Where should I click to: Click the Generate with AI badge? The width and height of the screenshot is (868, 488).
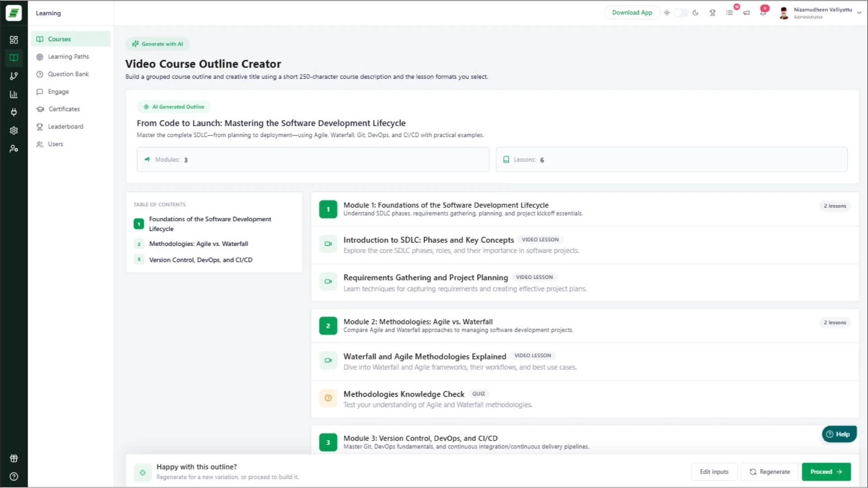pos(157,44)
